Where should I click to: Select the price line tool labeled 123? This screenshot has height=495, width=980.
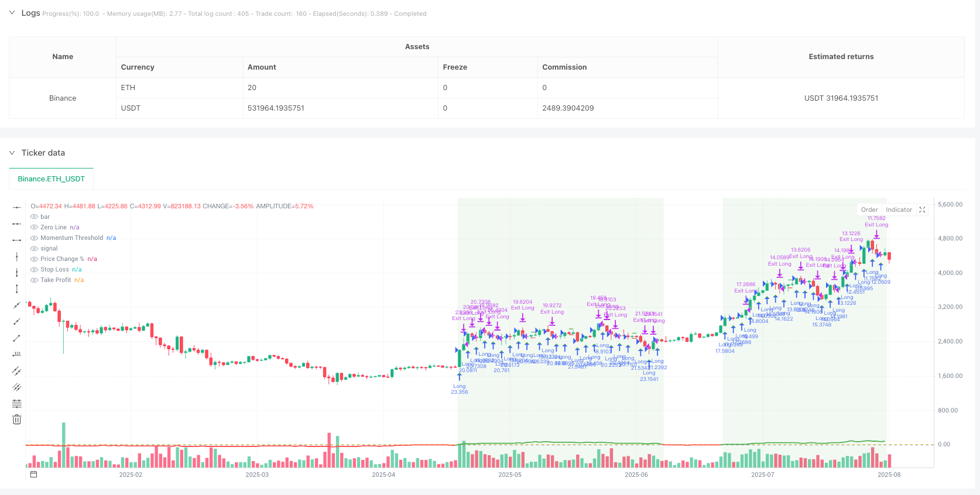(17, 355)
